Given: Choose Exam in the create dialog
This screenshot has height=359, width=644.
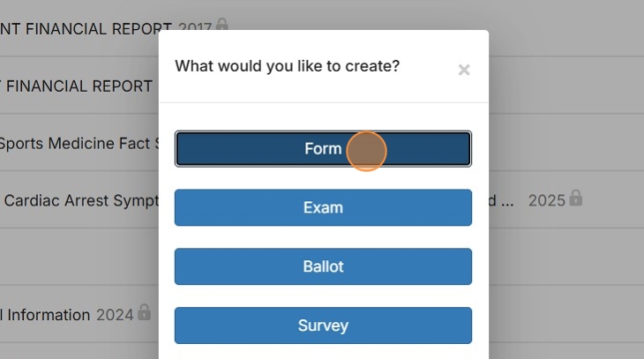Looking at the screenshot, I should tap(323, 208).
